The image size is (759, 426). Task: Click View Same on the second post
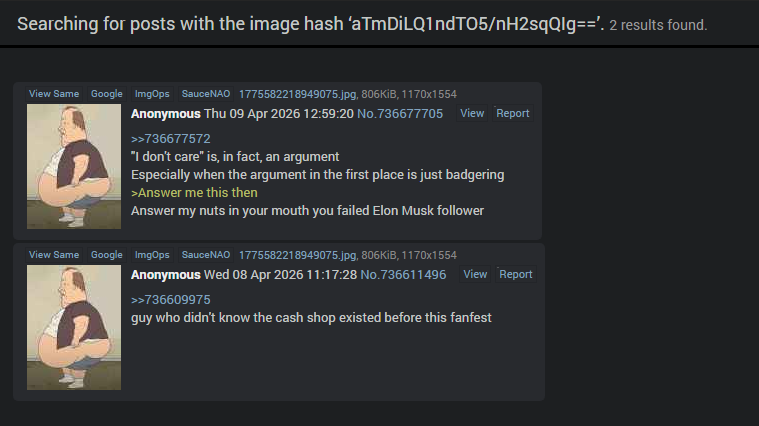(x=54, y=255)
